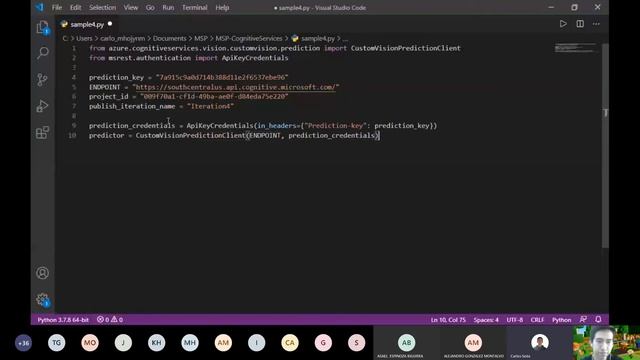This screenshot has height=360, width=640.
Task: Show errors and warnings count in status bar
Action: 110,320
